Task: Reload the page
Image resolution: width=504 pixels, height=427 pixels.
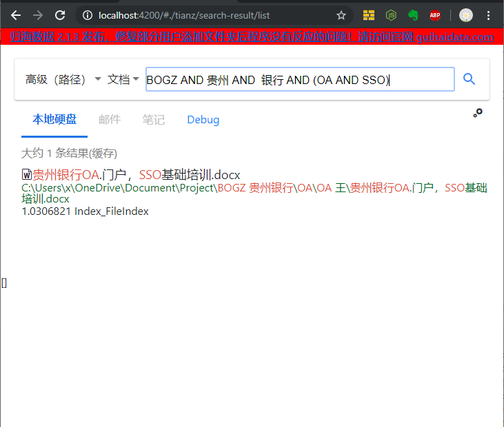Action: pos(60,15)
